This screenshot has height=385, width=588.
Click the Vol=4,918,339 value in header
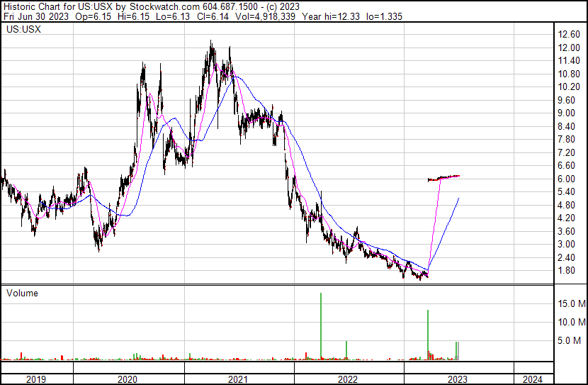coord(265,16)
